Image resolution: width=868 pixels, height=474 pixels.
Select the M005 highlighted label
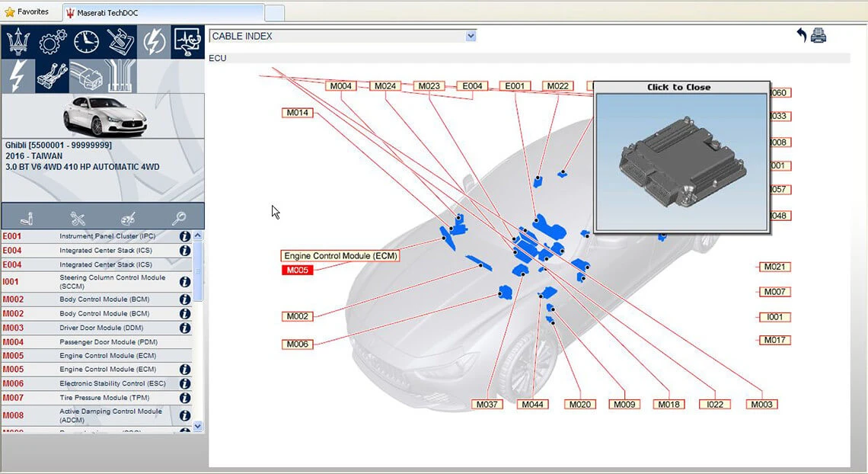[297, 271]
